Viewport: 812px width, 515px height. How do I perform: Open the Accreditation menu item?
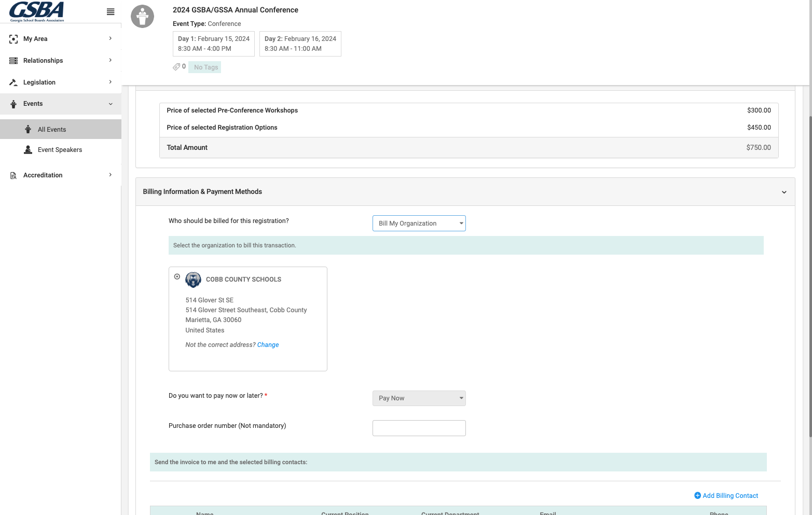pyautogui.click(x=61, y=175)
